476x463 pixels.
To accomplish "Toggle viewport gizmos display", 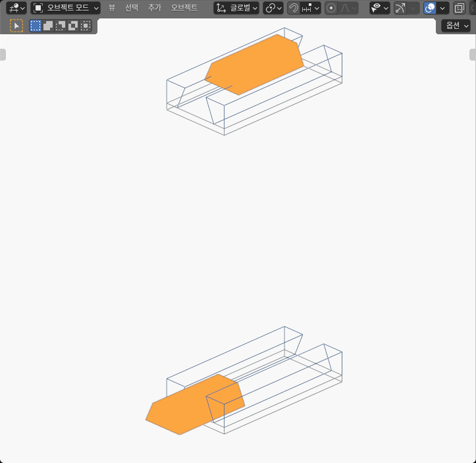I will point(400,8).
